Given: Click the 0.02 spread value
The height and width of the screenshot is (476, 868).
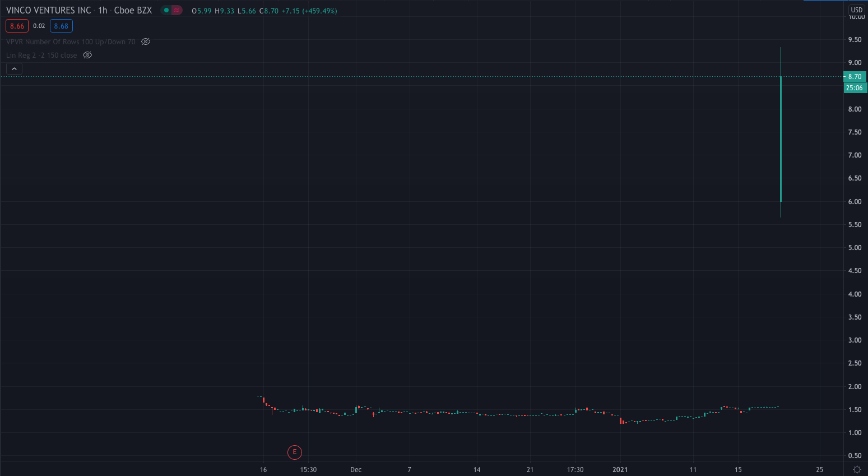Looking at the screenshot, I should pos(39,26).
